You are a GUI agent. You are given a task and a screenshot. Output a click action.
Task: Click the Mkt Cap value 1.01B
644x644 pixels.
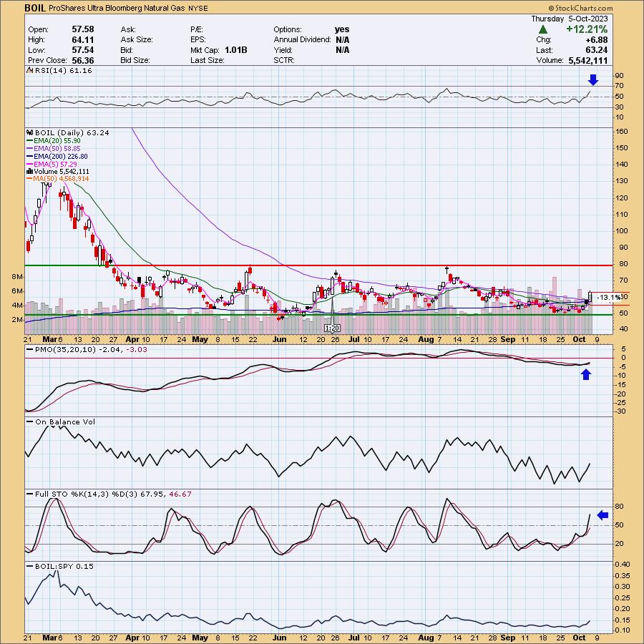pos(235,49)
